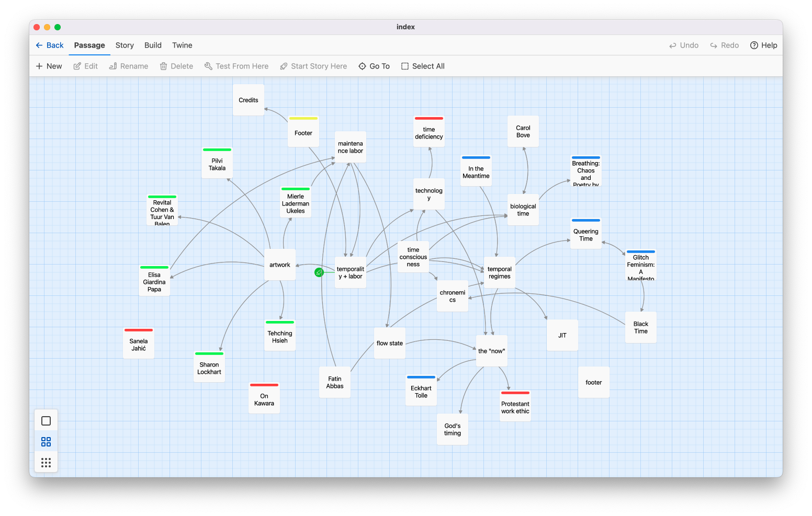Click the green rocket start-passage icon
Image resolution: width=812 pixels, height=516 pixels.
319,272
